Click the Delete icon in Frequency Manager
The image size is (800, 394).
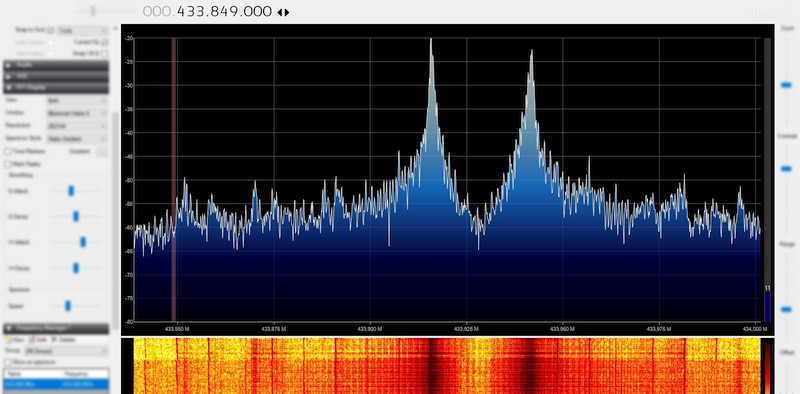pyautogui.click(x=54, y=339)
